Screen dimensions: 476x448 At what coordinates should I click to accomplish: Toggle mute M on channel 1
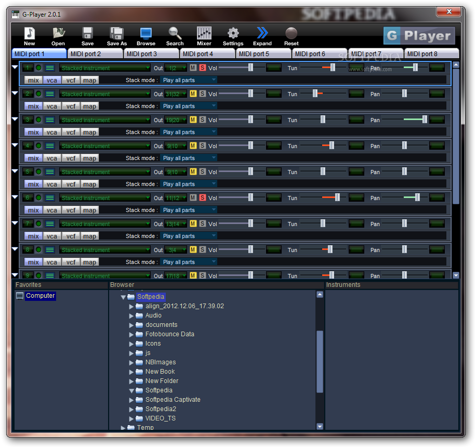coord(193,68)
